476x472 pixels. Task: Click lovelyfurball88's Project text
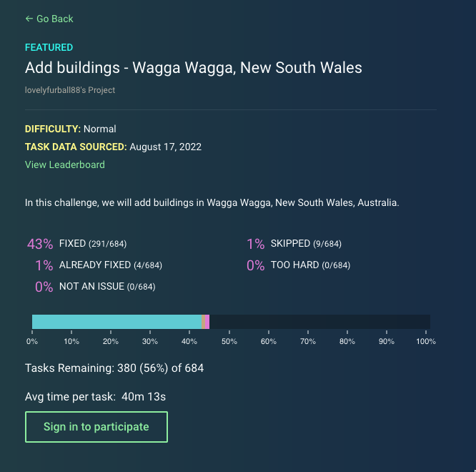(x=70, y=90)
